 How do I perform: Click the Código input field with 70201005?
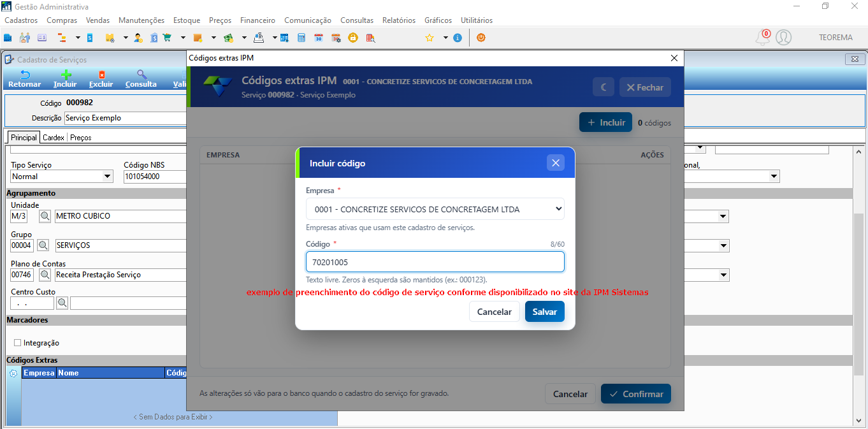[x=435, y=262]
